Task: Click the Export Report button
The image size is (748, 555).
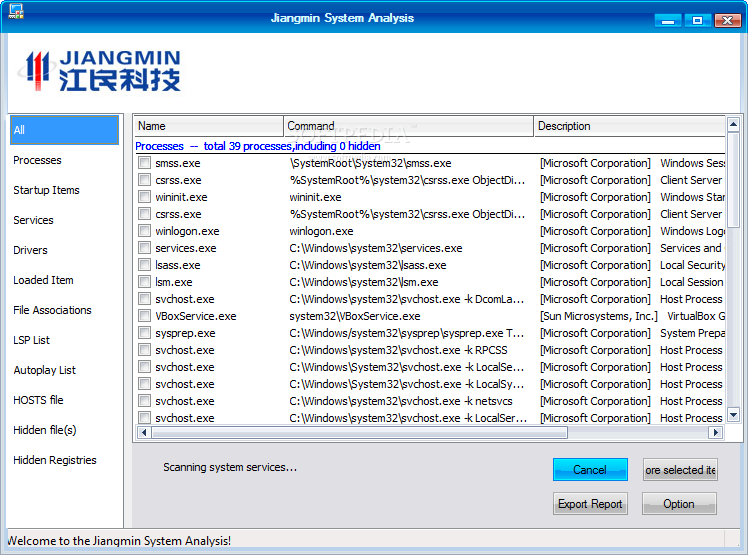Action: [590, 503]
